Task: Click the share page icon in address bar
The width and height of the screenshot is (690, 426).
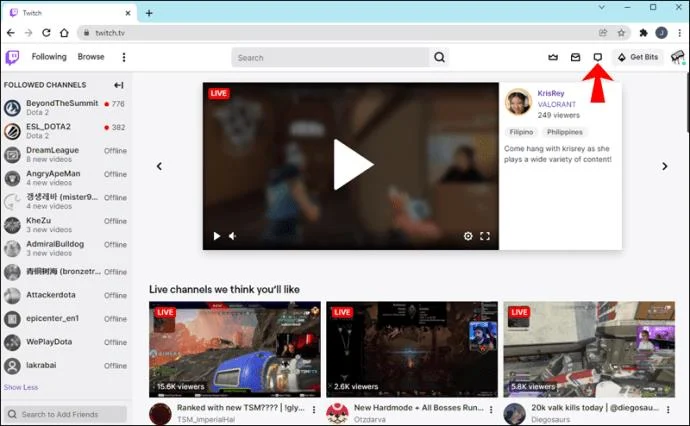Action: [x=603, y=33]
